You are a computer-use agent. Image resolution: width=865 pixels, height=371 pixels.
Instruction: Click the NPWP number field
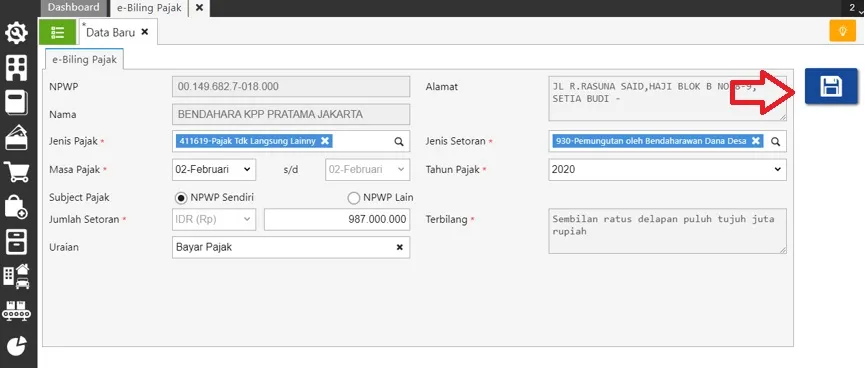pyautogui.click(x=291, y=87)
